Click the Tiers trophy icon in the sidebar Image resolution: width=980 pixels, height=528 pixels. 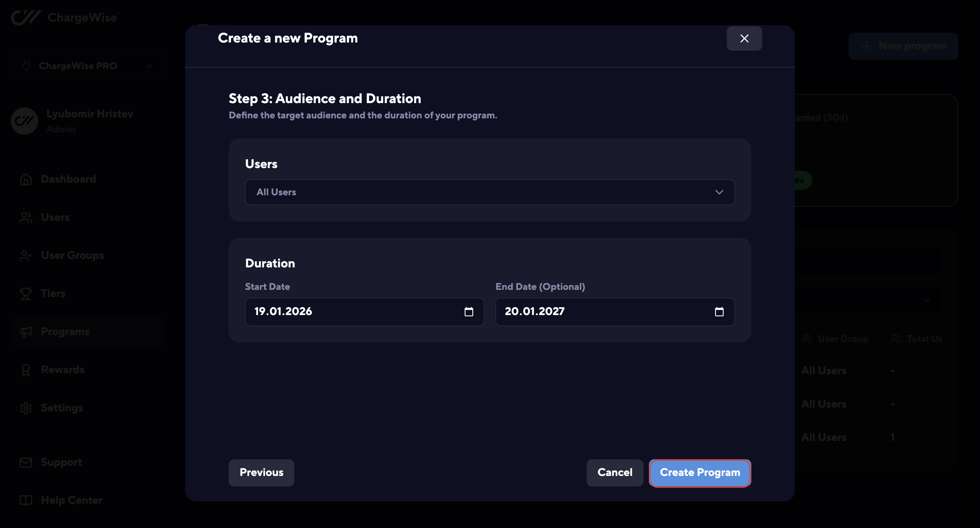pos(26,294)
